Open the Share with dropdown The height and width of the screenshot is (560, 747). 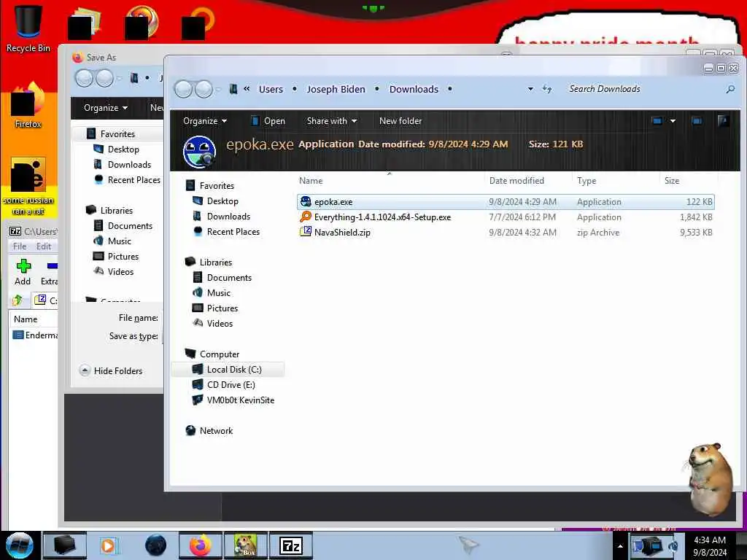click(x=332, y=121)
